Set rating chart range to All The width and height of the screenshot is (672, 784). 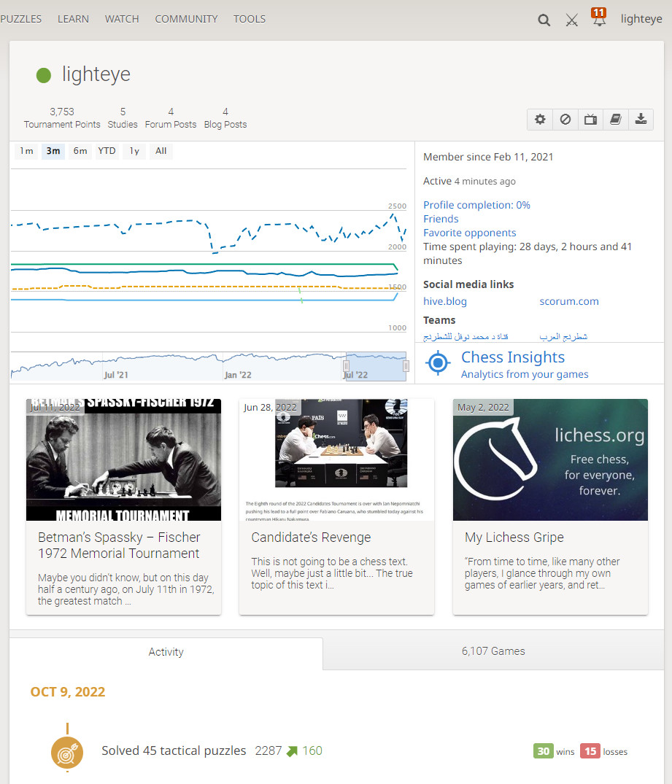161,151
